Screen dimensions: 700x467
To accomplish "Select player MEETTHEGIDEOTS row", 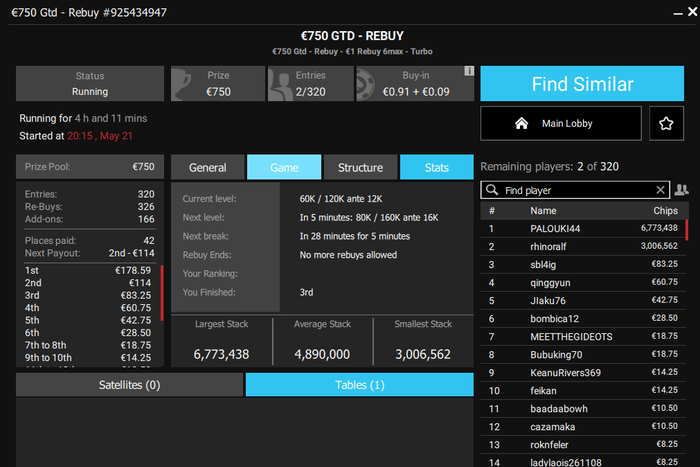I will click(582, 337).
